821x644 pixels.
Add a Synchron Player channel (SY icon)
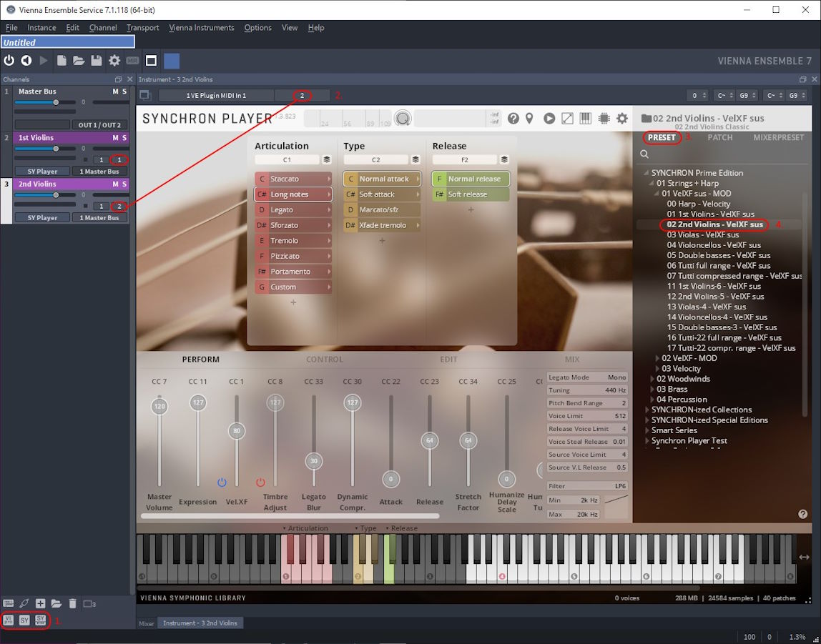point(24,620)
